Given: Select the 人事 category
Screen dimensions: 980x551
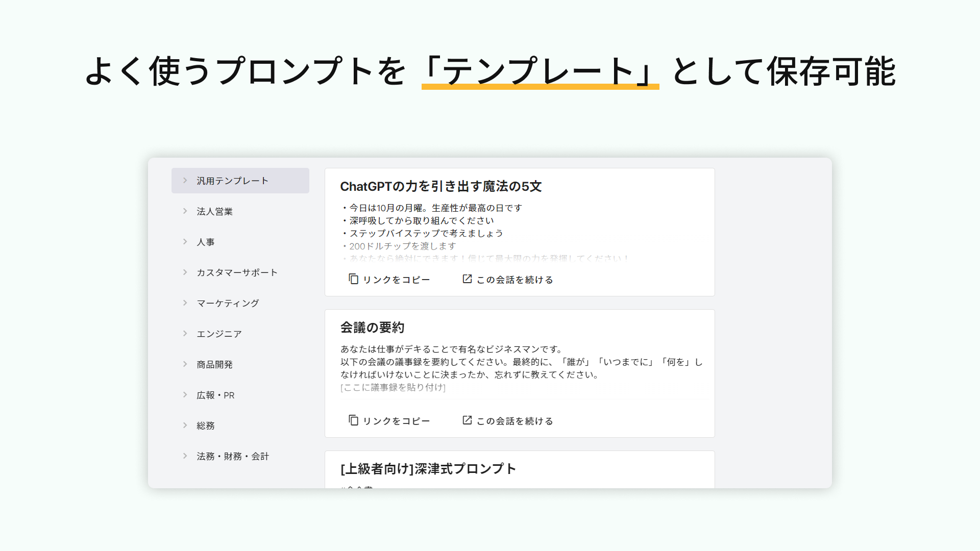Looking at the screenshot, I should [x=205, y=241].
